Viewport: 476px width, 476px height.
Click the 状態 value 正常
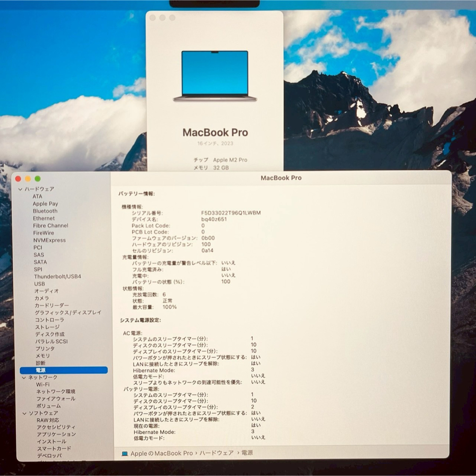(167, 301)
